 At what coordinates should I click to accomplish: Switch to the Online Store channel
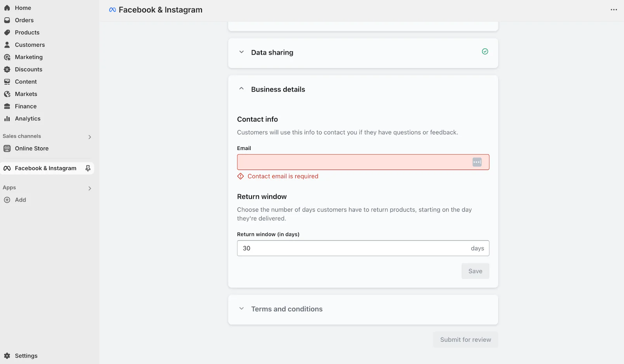pos(32,148)
